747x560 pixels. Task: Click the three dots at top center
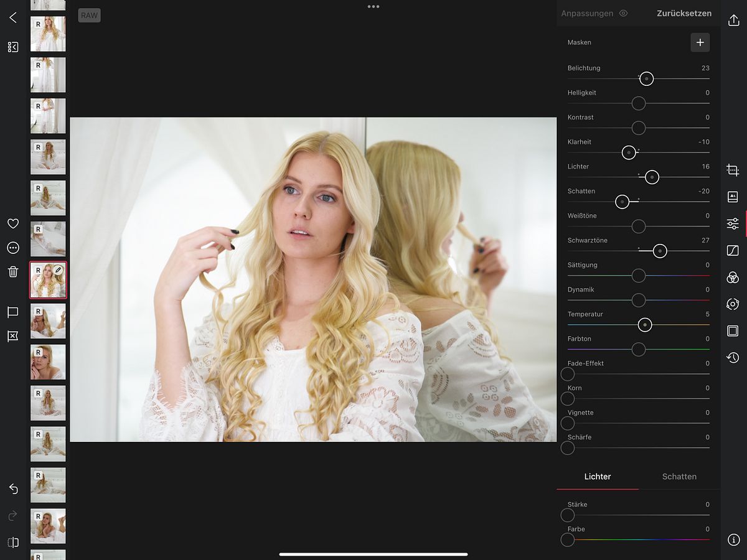(374, 7)
